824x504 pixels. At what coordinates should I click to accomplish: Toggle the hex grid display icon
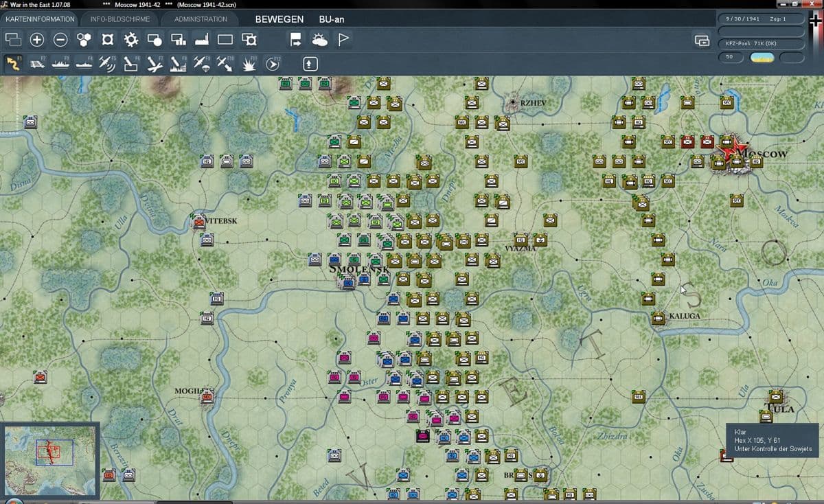coord(84,40)
